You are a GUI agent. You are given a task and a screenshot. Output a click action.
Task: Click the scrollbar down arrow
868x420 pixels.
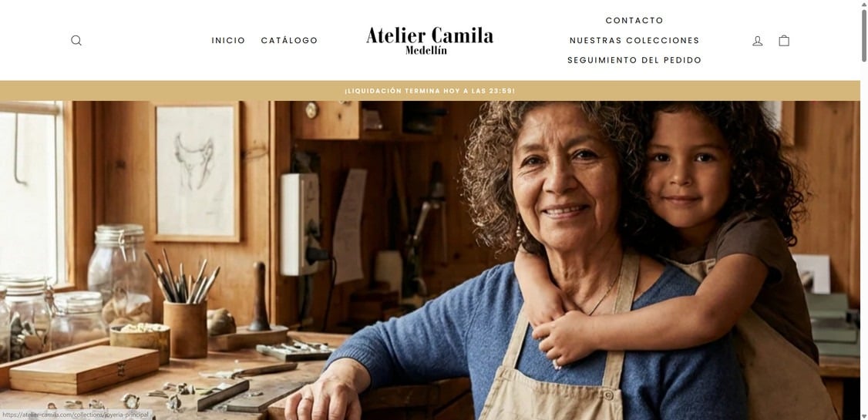pyautogui.click(x=863, y=416)
